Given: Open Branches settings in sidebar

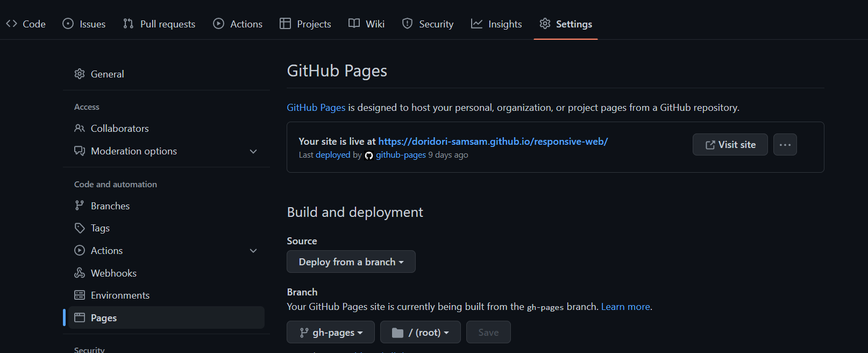Looking at the screenshot, I should pos(166,206).
